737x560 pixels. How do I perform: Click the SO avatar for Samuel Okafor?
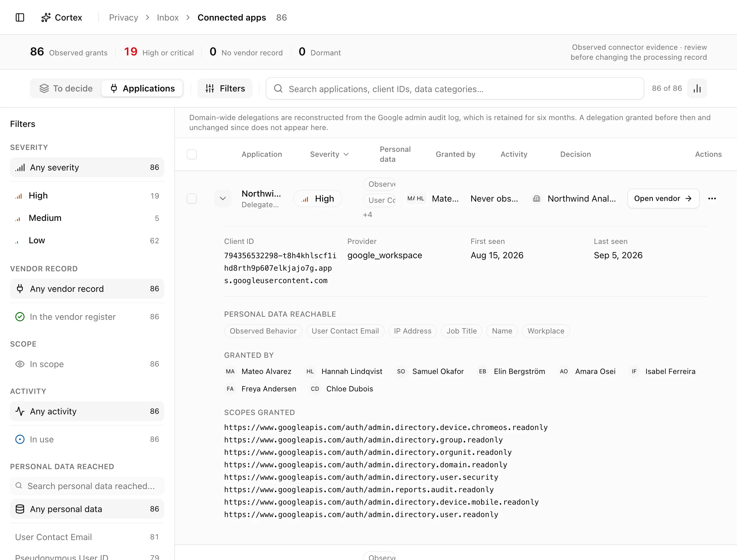click(x=401, y=371)
